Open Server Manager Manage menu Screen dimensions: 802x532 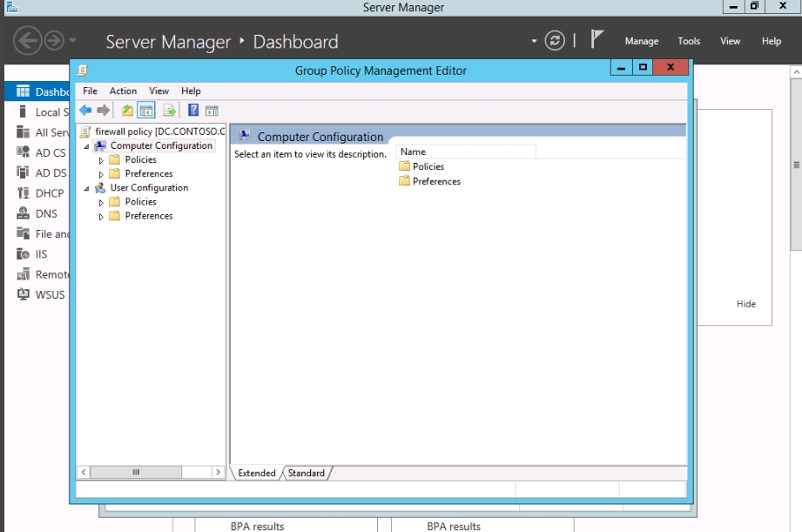point(642,41)
